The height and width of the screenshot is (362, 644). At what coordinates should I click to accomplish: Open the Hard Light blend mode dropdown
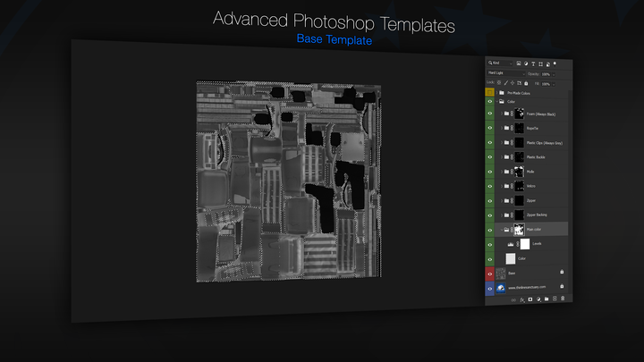click(x=506, y=73)
